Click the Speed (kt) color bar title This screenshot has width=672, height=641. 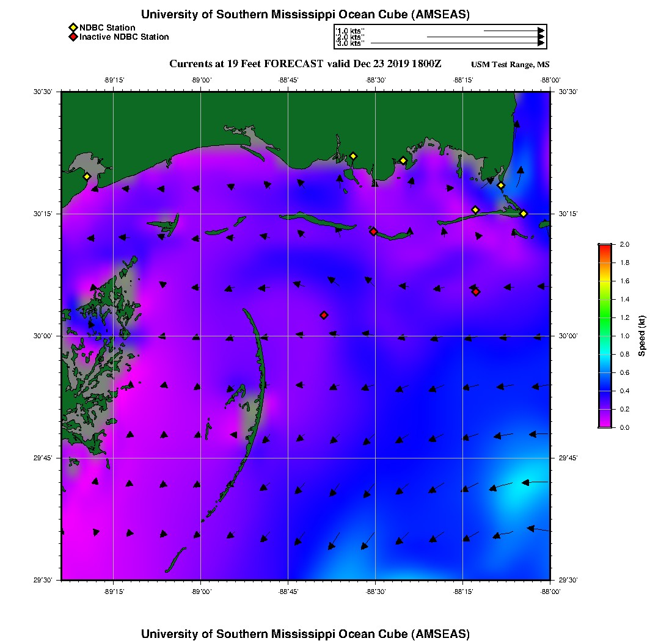(642, 336)
